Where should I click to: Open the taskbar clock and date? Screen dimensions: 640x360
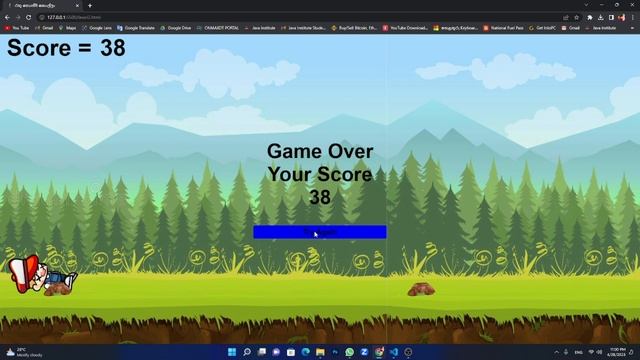click(x=616, y=352)
